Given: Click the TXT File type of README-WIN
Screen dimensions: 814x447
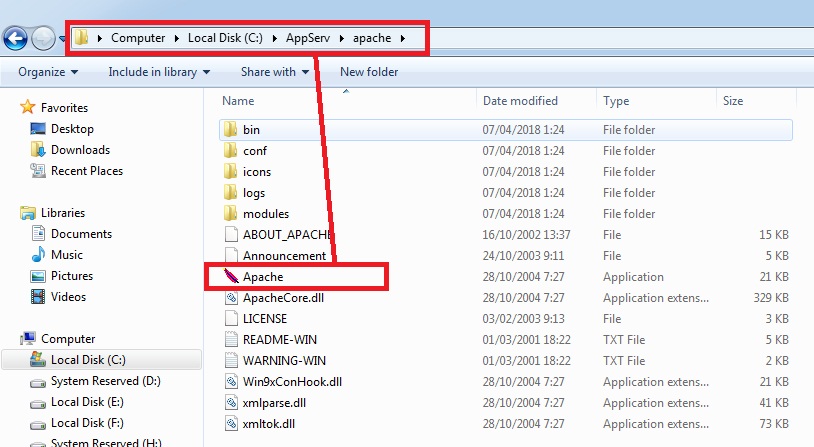Looking at the screenshot, I should (624, 340).
